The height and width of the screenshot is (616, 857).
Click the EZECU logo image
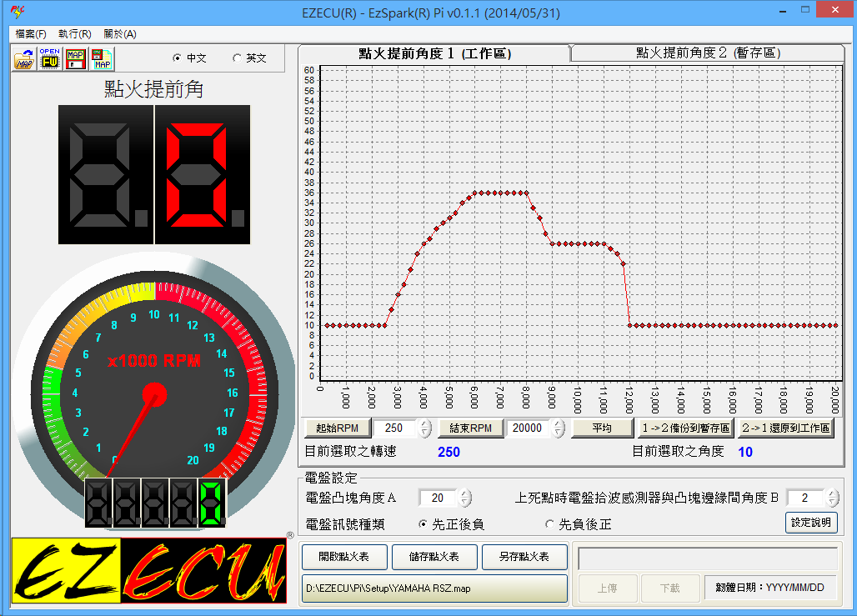(148, 570)
